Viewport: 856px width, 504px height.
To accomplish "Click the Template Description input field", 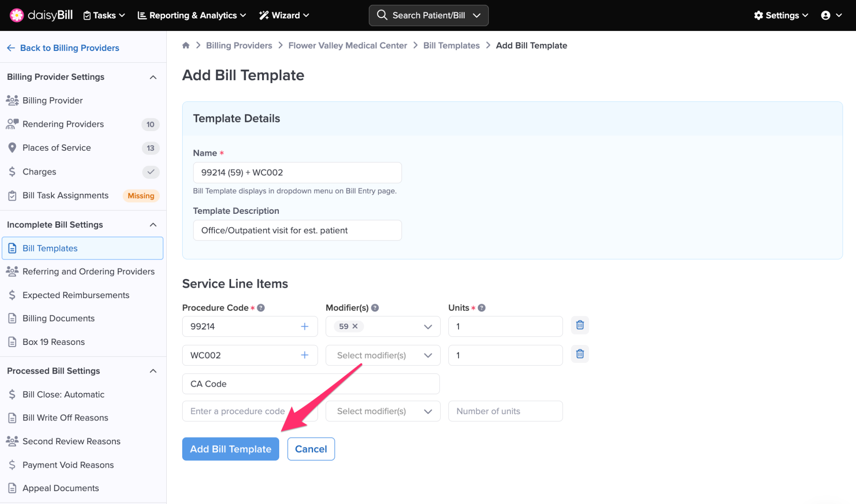I will [297, 230].
